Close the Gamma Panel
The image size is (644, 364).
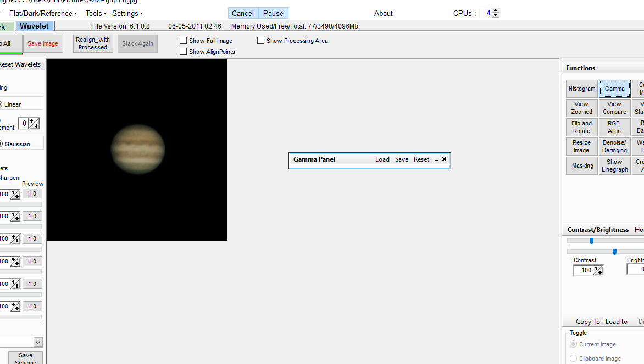[445, 159]
